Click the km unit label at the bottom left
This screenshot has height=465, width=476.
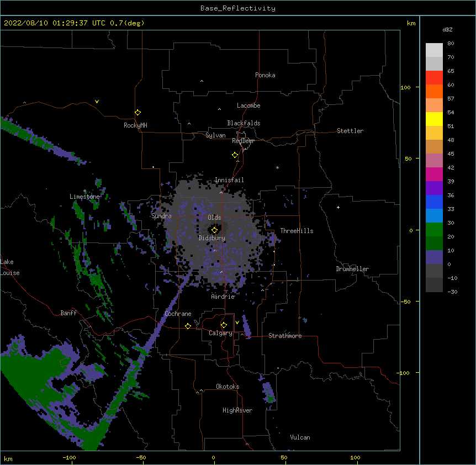point(8,458)
